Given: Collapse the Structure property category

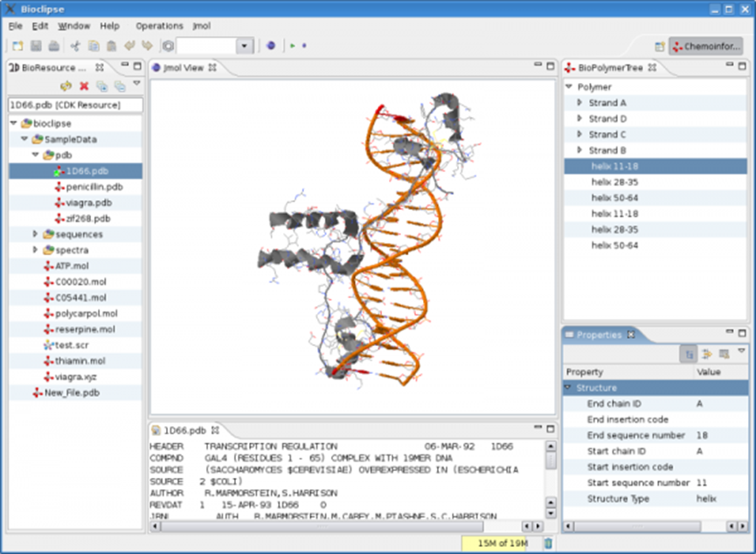Looking at the screenshot, I should [568, 387].
